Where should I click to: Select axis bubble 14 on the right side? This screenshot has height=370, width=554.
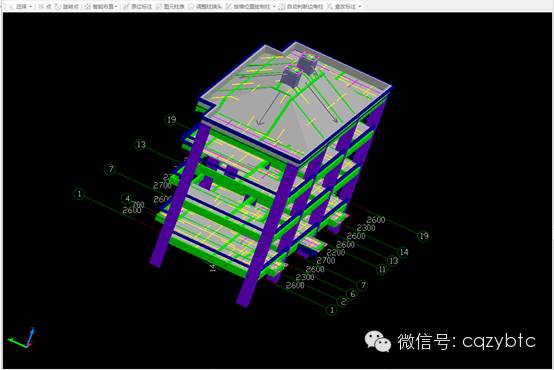click(403, 252)
